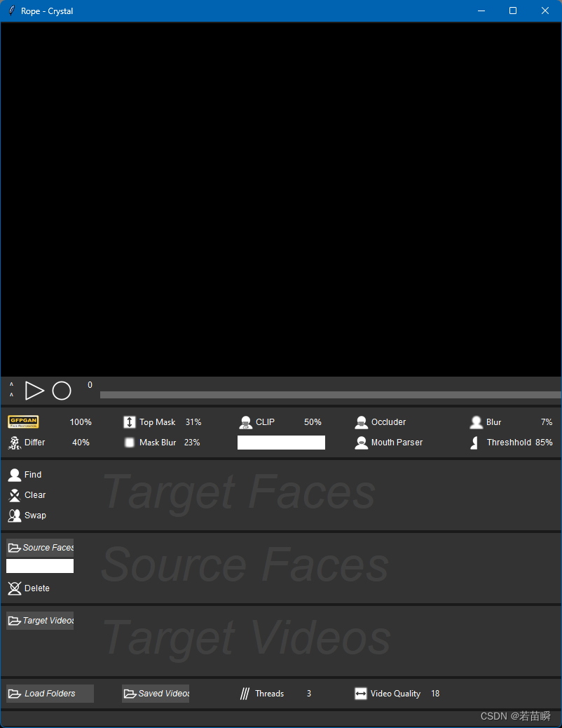562x728 pixels.
Task: Click the Differ 40% value
Action: pos(81,443)
